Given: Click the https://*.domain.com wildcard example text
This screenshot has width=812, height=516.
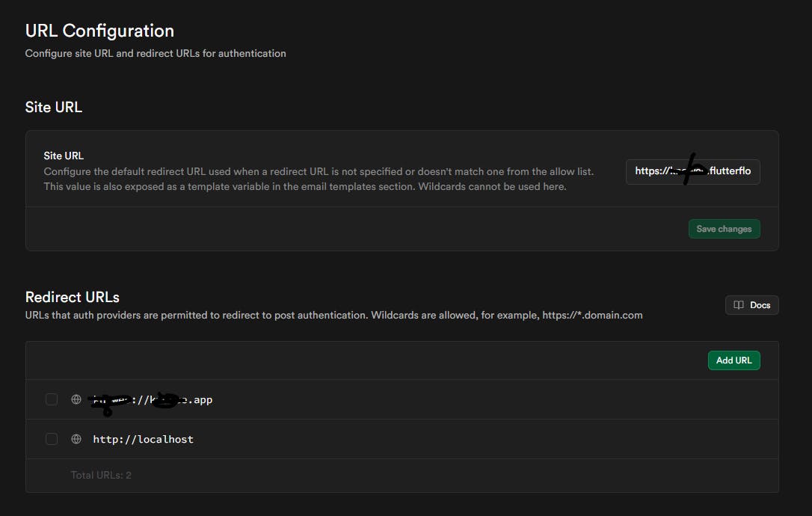Looking at the screenshot, I should pos(591,315).
